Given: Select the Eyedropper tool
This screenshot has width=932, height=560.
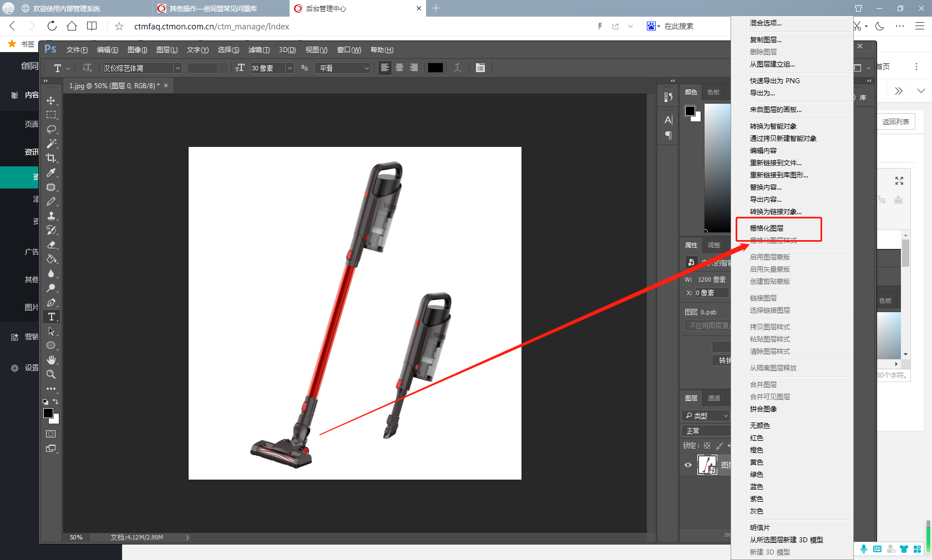Looking at the screenshot, I should click(51, 172).
